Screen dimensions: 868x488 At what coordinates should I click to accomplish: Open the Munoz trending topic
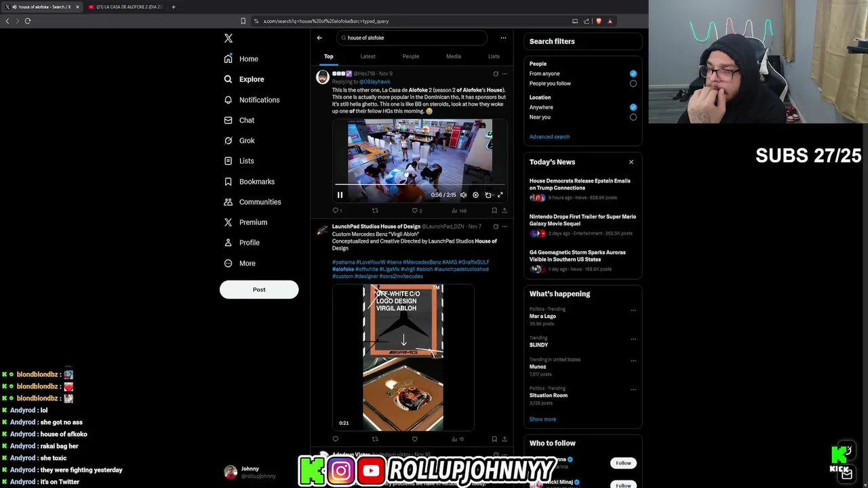click(x=538, y=367)
